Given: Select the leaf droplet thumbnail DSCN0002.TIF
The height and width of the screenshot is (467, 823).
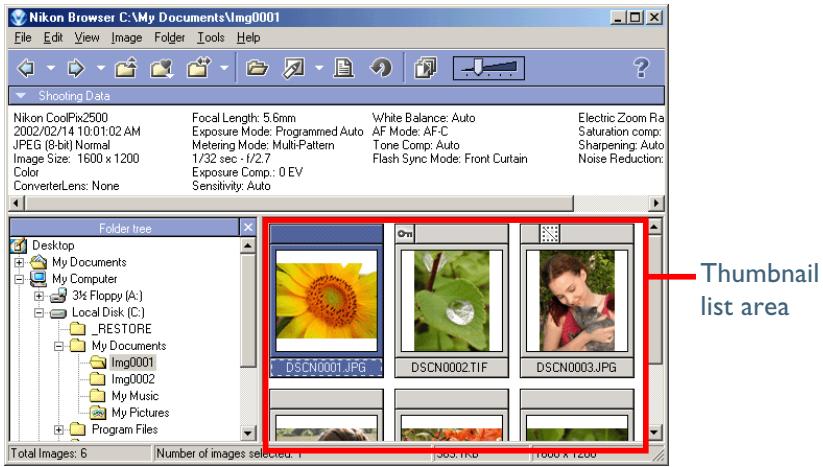Looking at the screenshot, I should (x=451, y=300).
